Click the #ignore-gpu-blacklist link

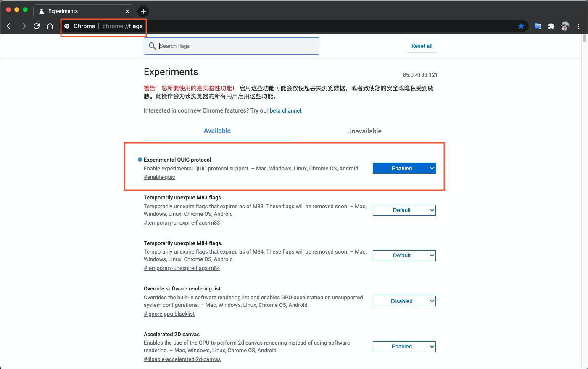point(169,314)
